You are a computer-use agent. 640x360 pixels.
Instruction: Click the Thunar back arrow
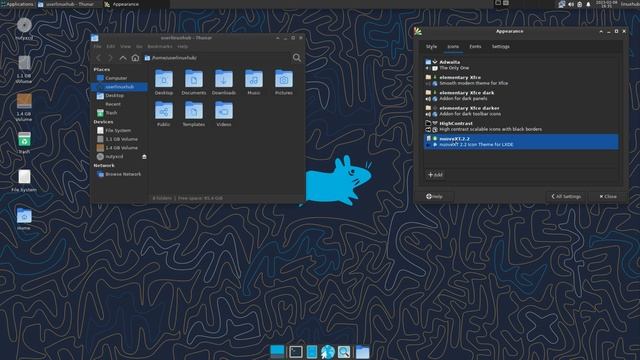[x=99, y=58]
